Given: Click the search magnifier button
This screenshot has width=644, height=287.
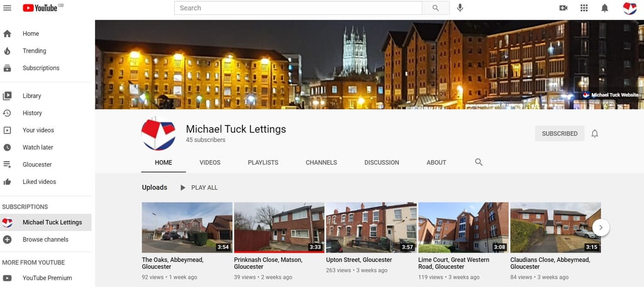Looking at the screenshot, I should click(436, 8).
